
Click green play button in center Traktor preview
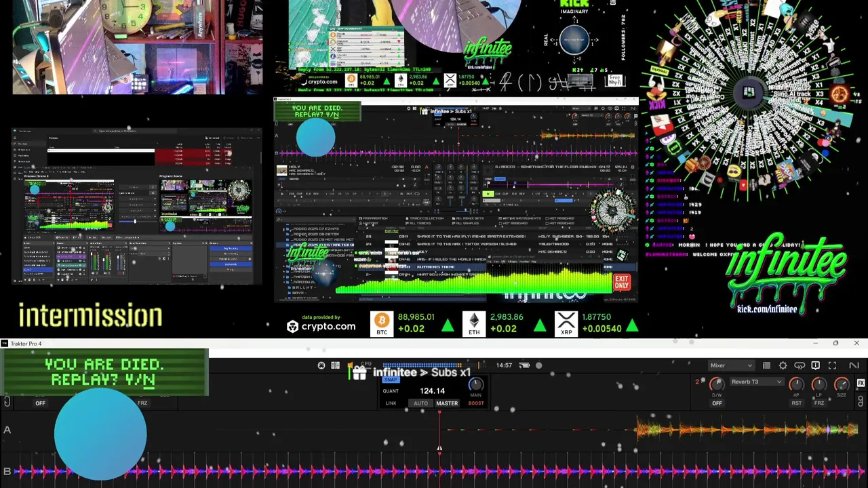(x=488, y=195)
